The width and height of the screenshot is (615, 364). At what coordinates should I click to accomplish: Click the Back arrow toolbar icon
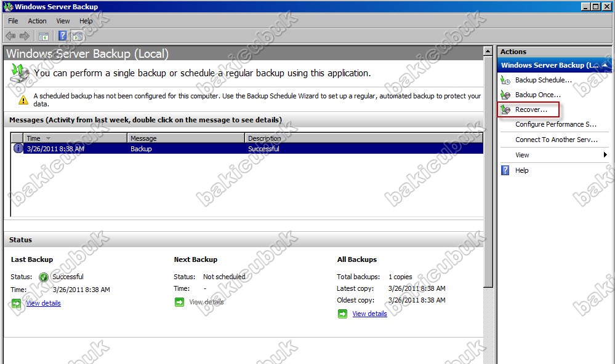pos(10,36)
